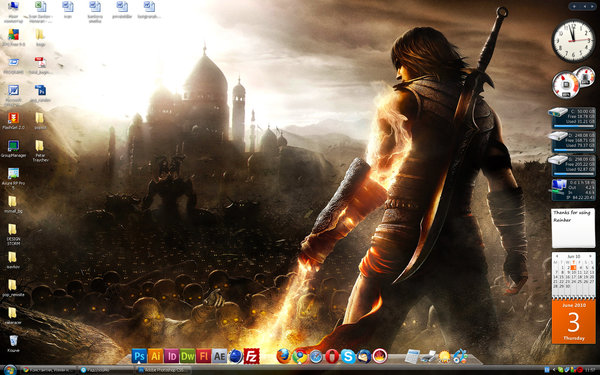Launch Safari from the dock
The image size is (600, 375).
point(316,356)
